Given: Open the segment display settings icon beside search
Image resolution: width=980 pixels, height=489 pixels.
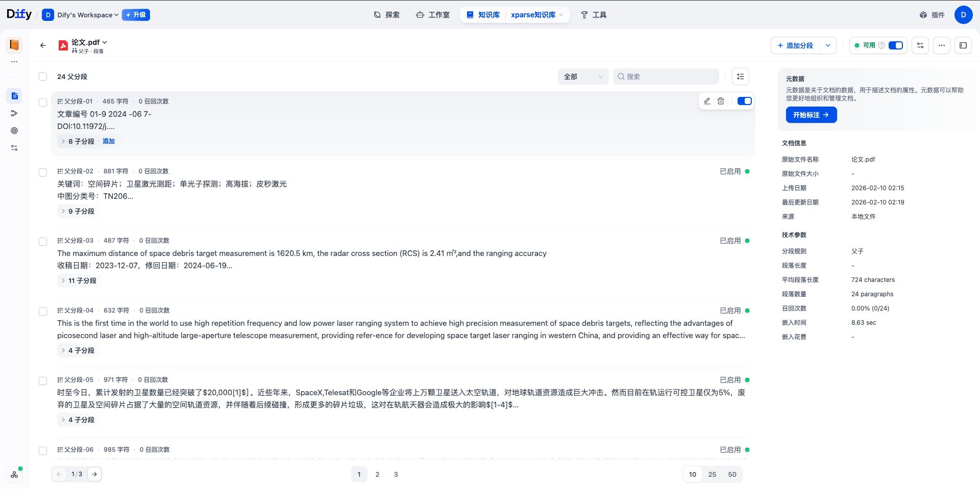Looking at the screenshot, I should pyautogui.click(x=740, y=76).
